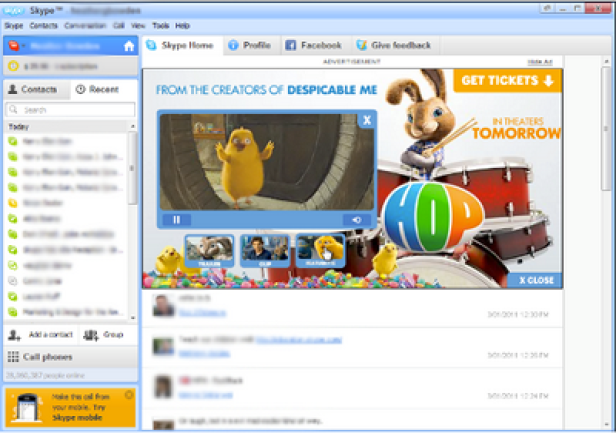
Task: Open the status dropdown next to the red status icon
Action: (23, 46)
